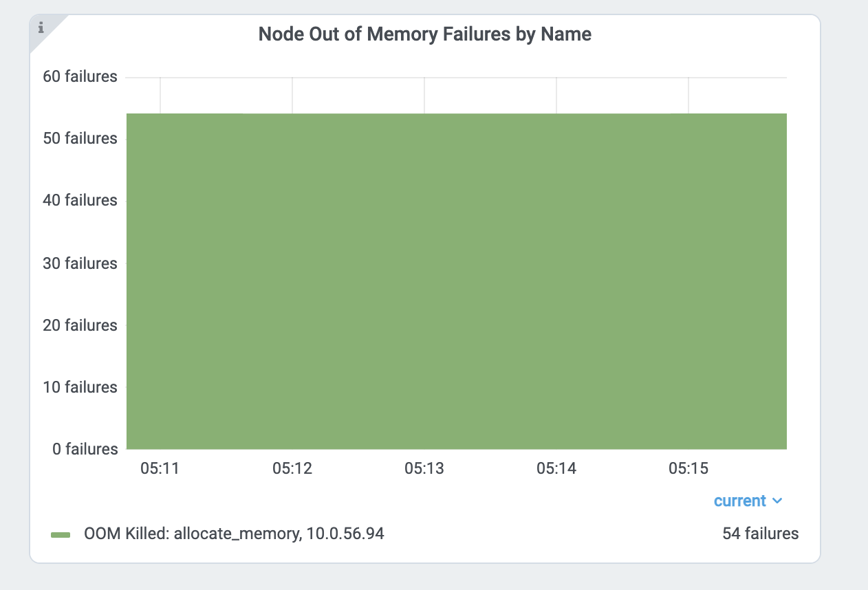Click the info symbol above the y-axis

coord(41,28)
